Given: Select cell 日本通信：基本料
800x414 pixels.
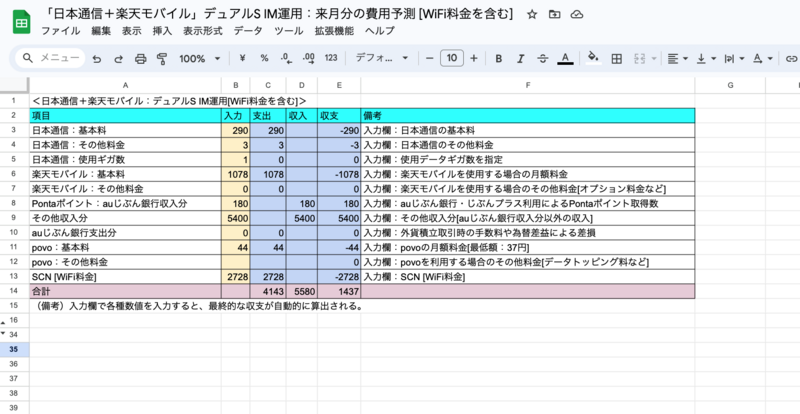Looking at the screenshot, I should coord(126,131).
